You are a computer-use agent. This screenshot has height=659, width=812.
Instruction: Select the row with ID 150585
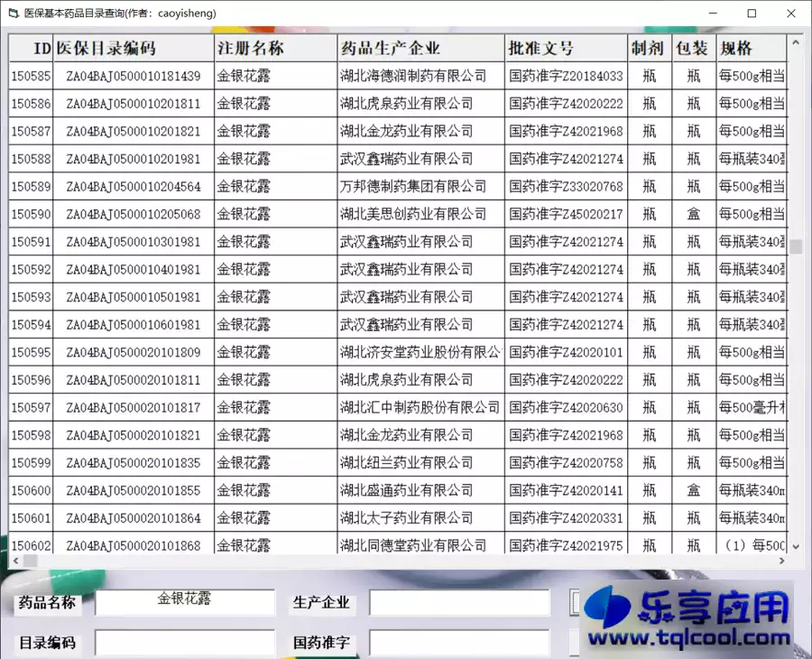pos(271,77)
